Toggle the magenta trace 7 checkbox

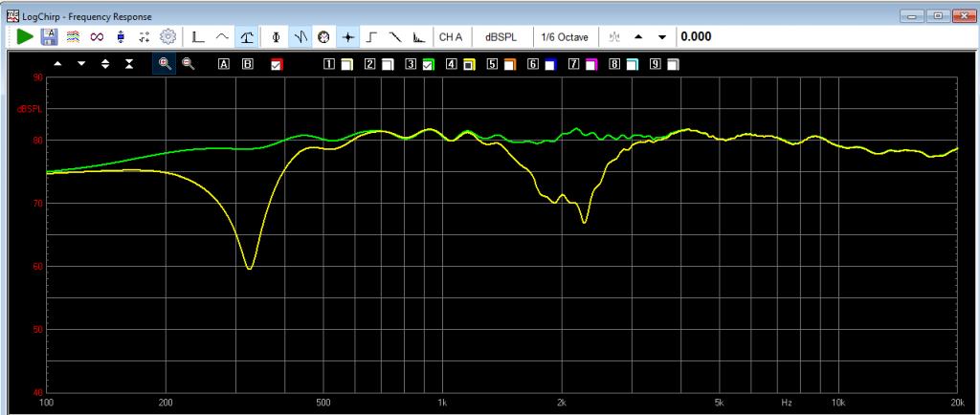[591, 64]
